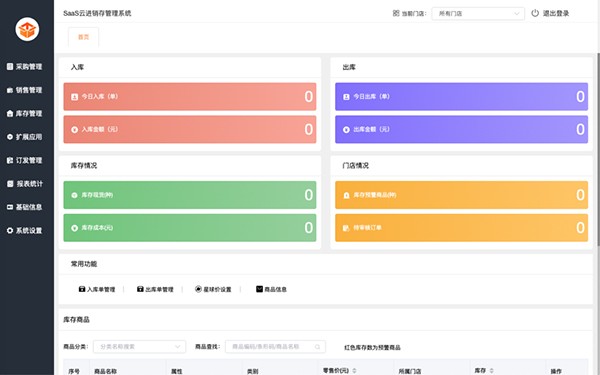
Task: Click the 待审核订单 orange card
Action: [x=461, y=228]
